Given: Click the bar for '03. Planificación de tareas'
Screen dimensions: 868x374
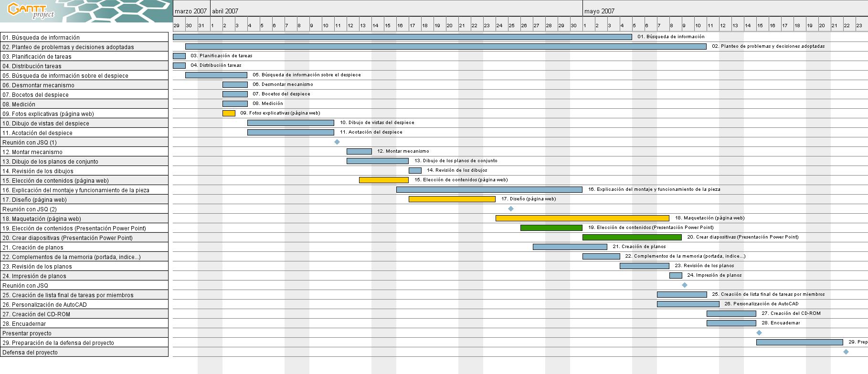Looking at the screenshot, I should pos(179,56).
